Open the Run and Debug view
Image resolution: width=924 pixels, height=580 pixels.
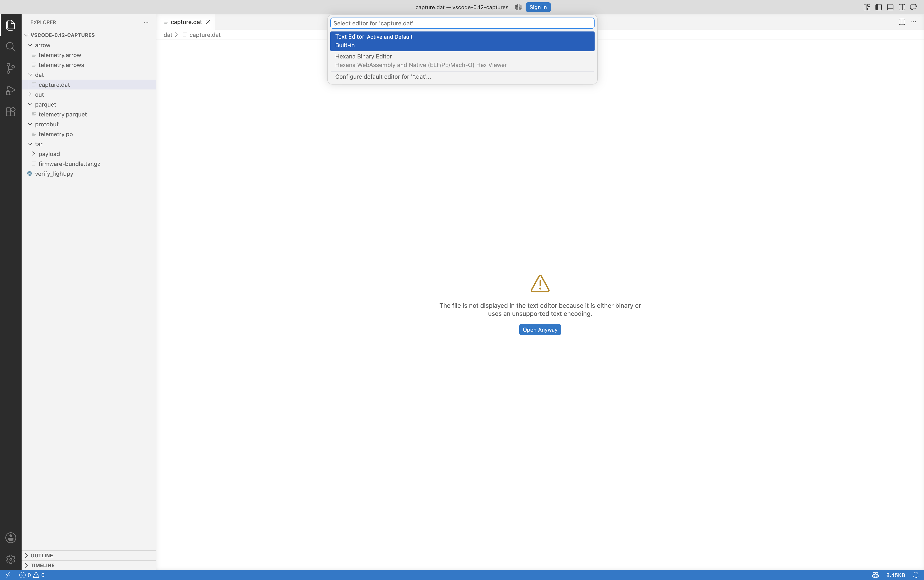11,90
